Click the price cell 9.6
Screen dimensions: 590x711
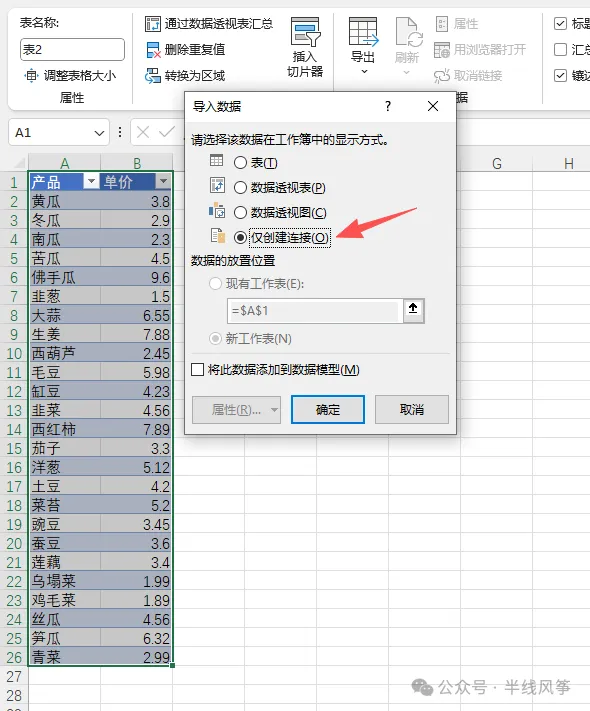point(137,278)
